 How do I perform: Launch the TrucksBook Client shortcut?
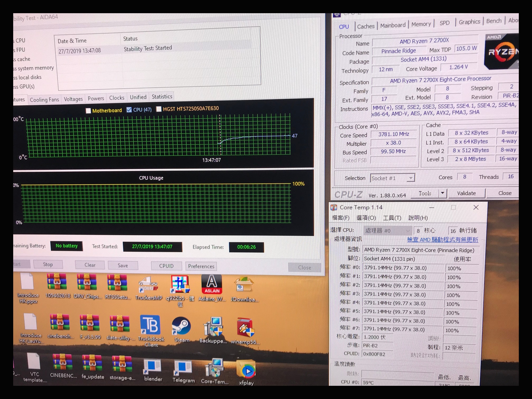pos(151,331)
